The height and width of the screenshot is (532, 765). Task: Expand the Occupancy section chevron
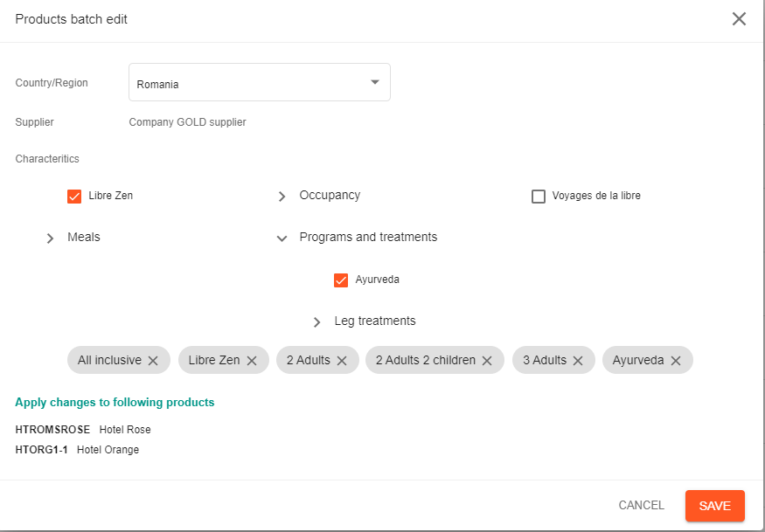pyautogui.click(x=282, y=196)
